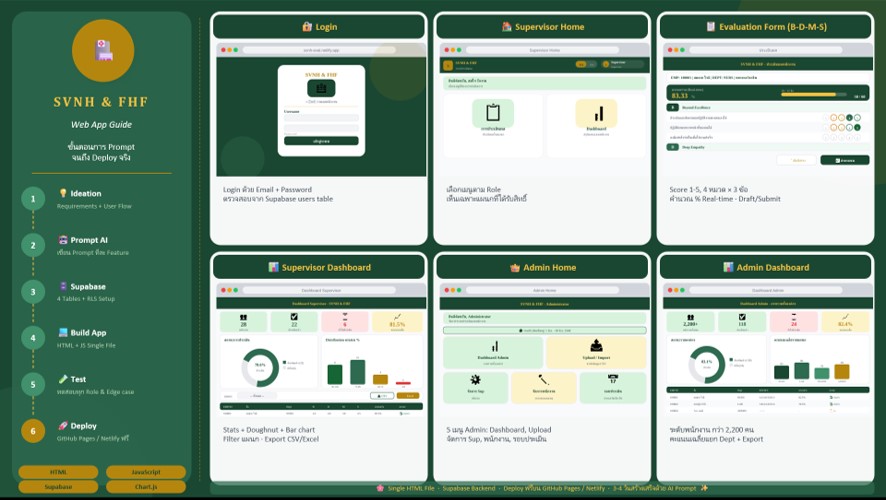Image resolution: width=886 pixels, height=500 pixels.
Task: Click the rocket icon beside Deploy
Action: [63, 425]
